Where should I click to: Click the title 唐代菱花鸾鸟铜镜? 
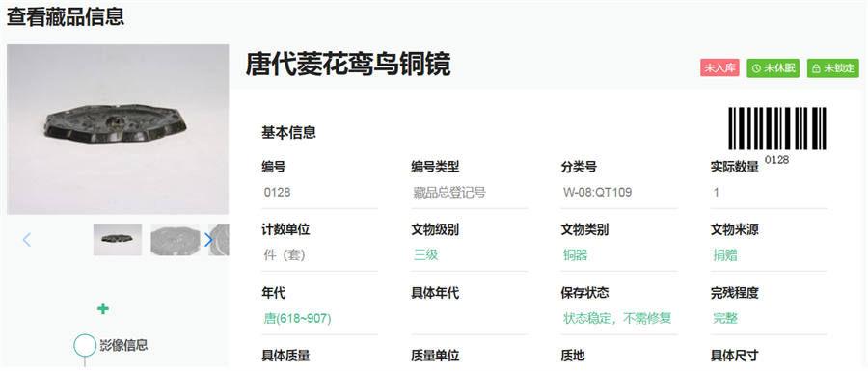(x=348, y=65)
